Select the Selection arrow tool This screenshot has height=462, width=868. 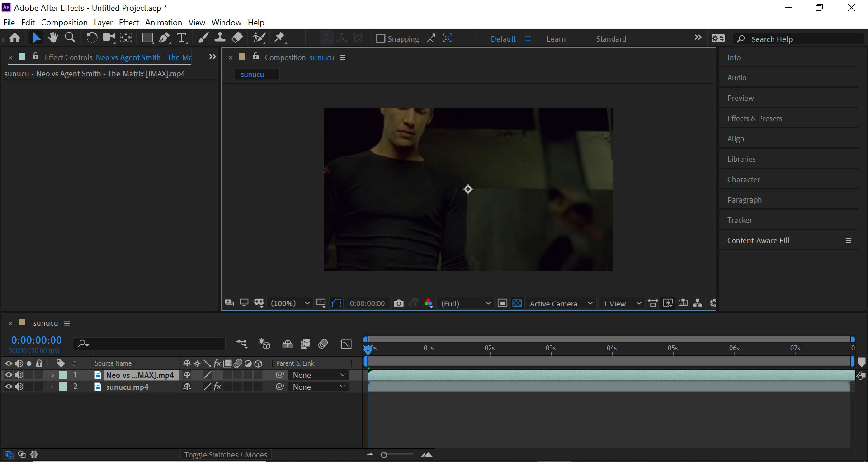click(x=36, y=38)
